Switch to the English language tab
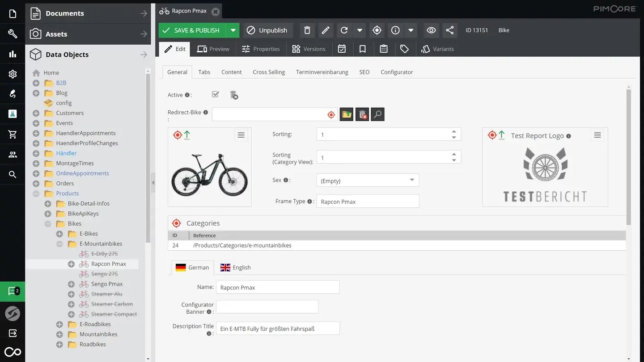This screenshot has width=644, height=362. [235, 267]
